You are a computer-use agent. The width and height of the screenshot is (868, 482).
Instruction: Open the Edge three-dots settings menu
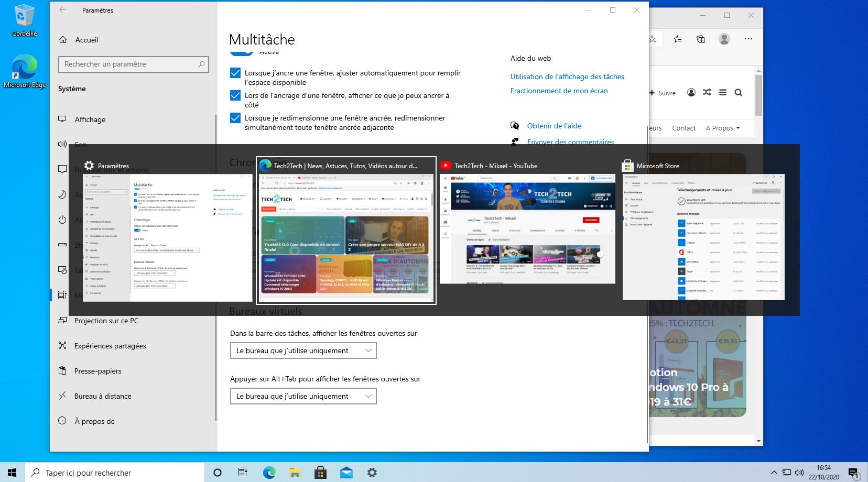point(748,39)
